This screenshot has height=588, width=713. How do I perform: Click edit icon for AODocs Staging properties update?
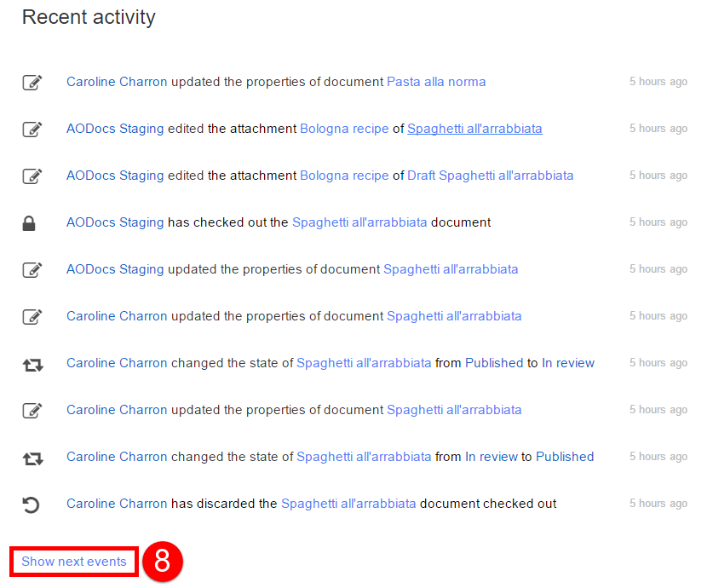(32, 269)
